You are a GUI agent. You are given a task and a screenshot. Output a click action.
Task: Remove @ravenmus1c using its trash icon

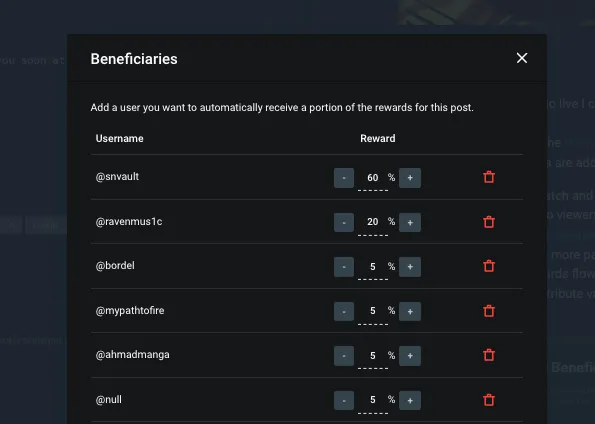click(x=489, y=222)
